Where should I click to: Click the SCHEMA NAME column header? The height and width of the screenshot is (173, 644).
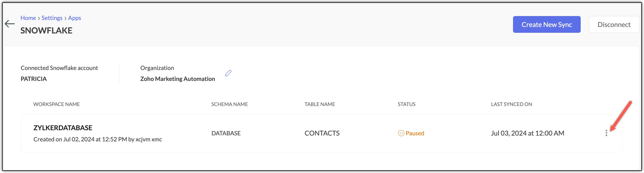[229, 104]
